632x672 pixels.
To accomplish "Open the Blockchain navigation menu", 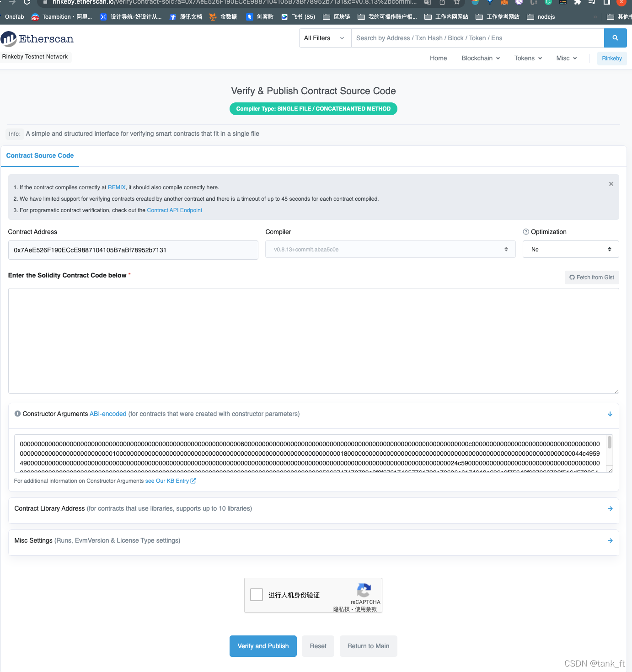I will click(x=480, y=58).
